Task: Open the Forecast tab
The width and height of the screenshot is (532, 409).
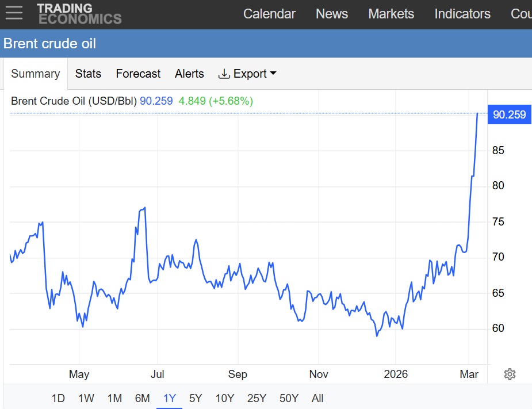Action: [x=138, y=74]
